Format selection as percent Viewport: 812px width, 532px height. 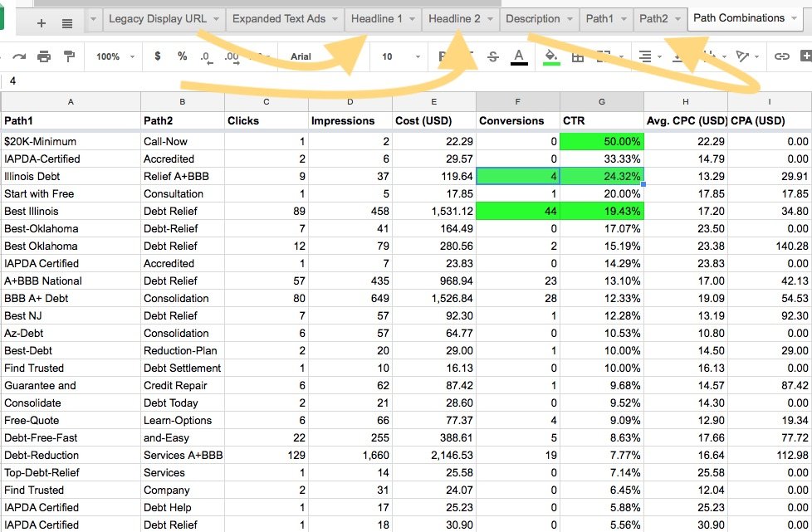(181, 56)
